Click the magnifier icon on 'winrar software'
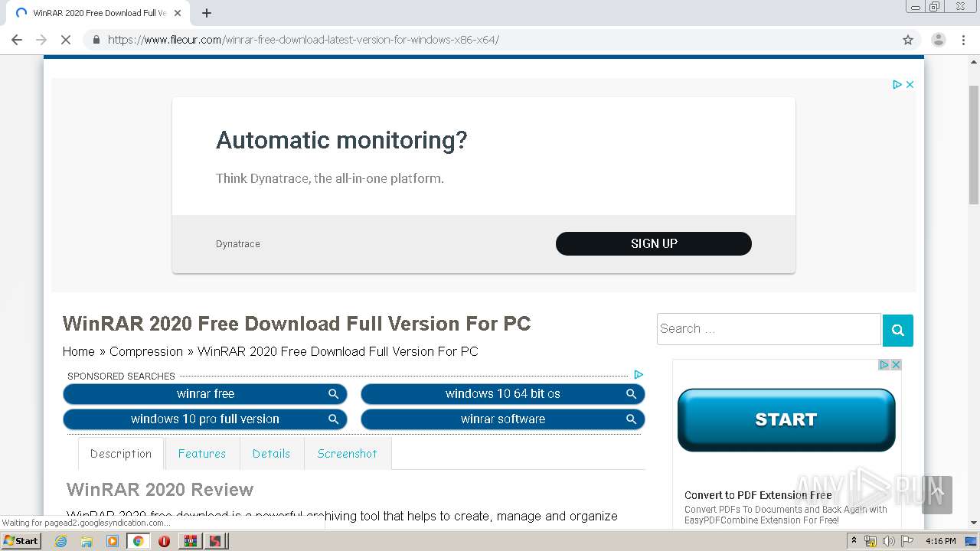 coord(632,419)
